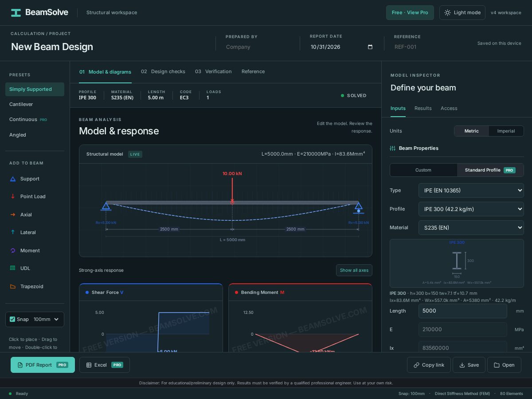Toggle Light mode

[x=462, y=12]
